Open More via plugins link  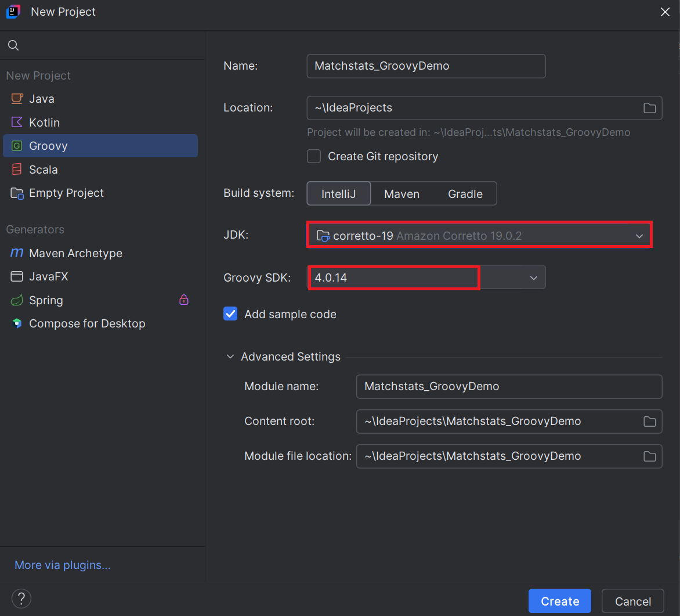pyautogui.click(x=63, y=565)
